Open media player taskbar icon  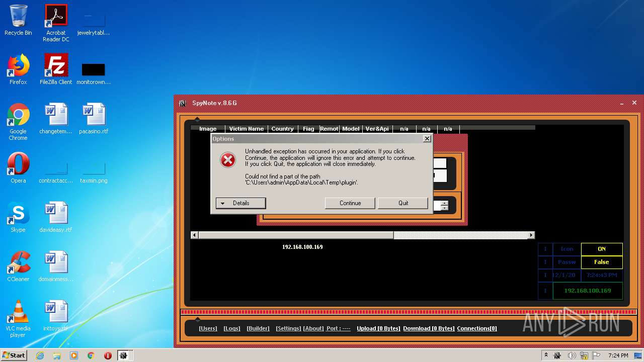[74, 355]
